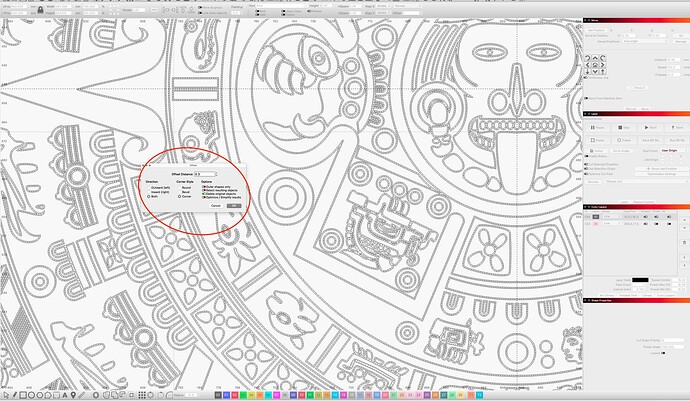
Task: Click the Send button in Laser panel
Action: coord(677,128)
